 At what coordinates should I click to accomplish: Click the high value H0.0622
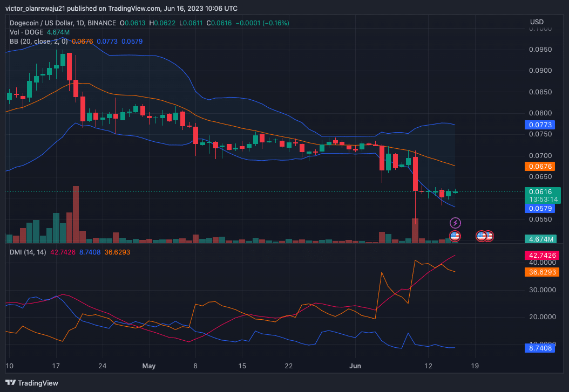point(162,23)
